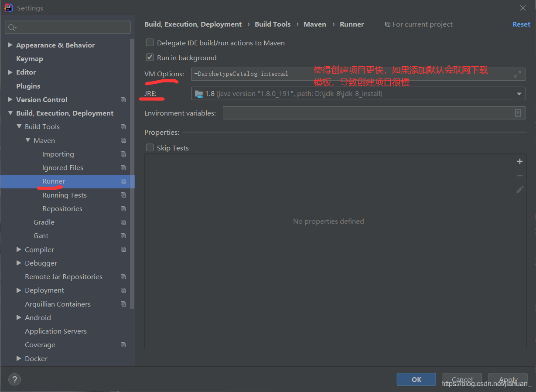This screenshot has width=536, height=392.
Task: Select Running Tests under Maven
Action: click(x=65, y=195)
